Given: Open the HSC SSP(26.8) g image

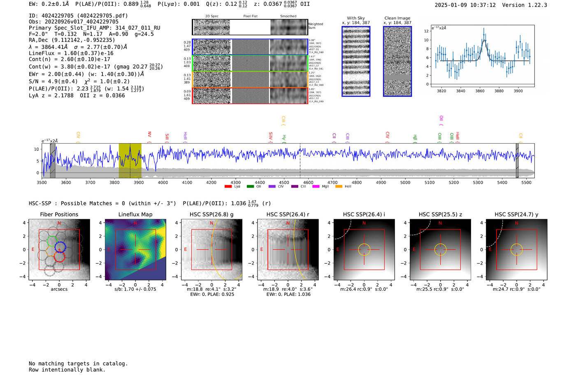Looking at the screenshot, I should tap(212, 249).
